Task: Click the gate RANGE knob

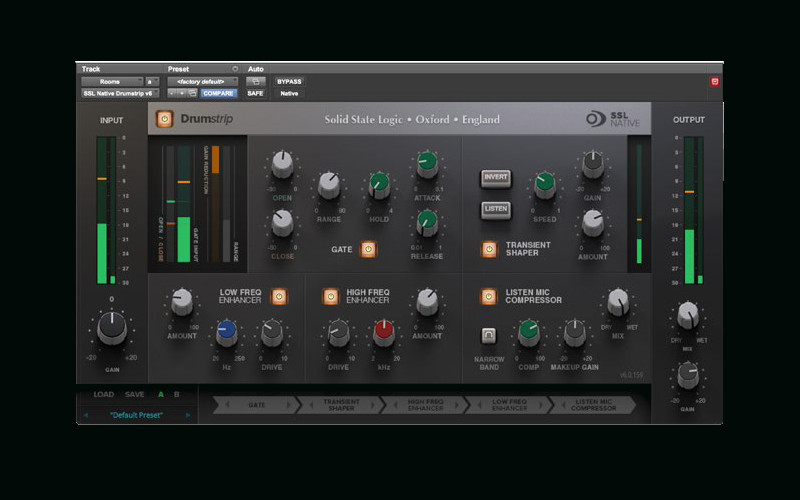Action: 329,185
